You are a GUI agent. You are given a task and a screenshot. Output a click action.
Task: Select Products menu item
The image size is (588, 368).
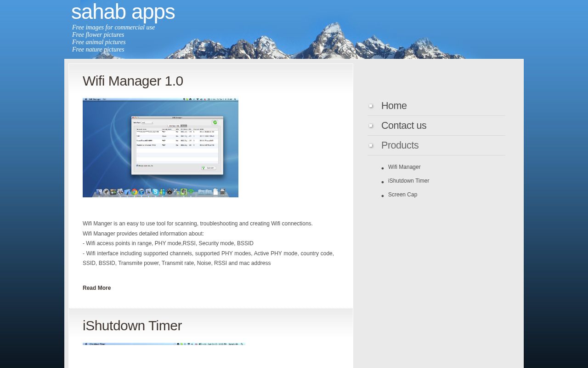tap(400, 145)
